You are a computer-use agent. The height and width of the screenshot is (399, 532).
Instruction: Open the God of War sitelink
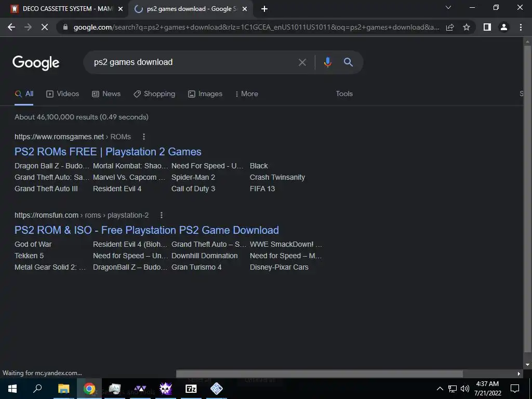(33, 244)
